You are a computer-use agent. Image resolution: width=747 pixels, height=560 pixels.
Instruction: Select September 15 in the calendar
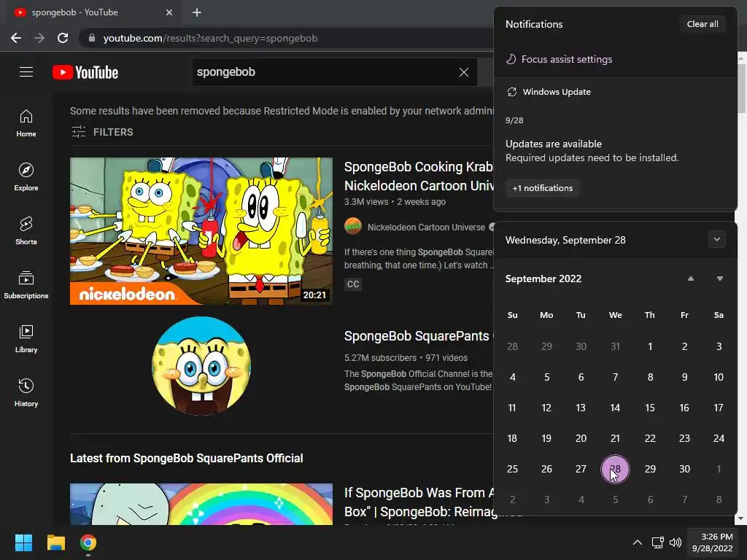pyautogui.click(x=650, y=408)
